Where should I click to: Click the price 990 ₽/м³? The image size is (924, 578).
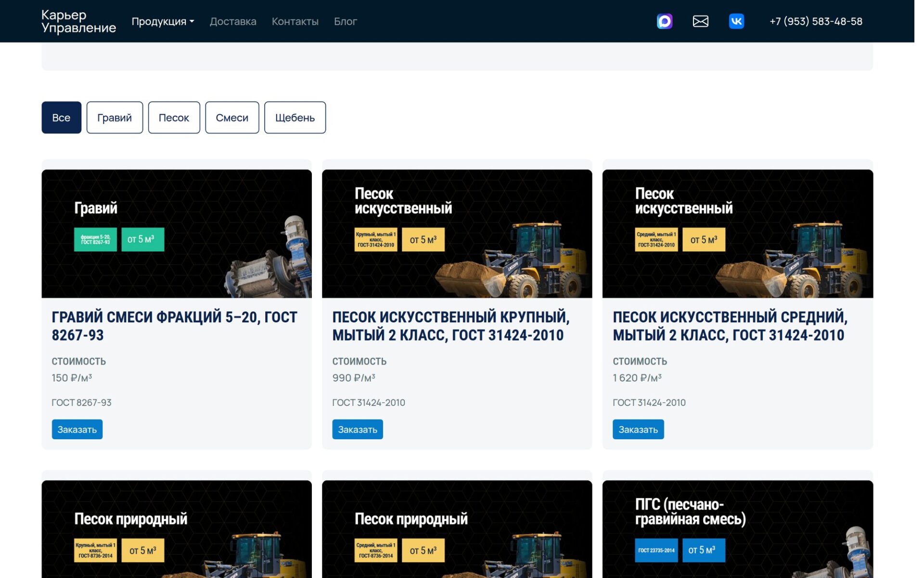[354, 378]
